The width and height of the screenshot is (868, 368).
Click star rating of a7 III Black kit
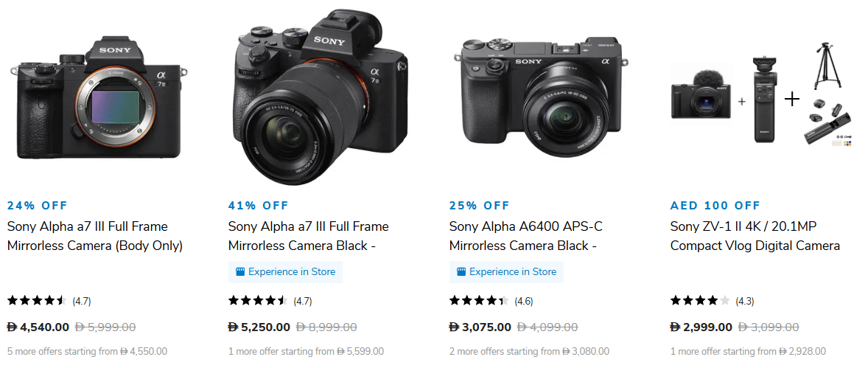258,301
